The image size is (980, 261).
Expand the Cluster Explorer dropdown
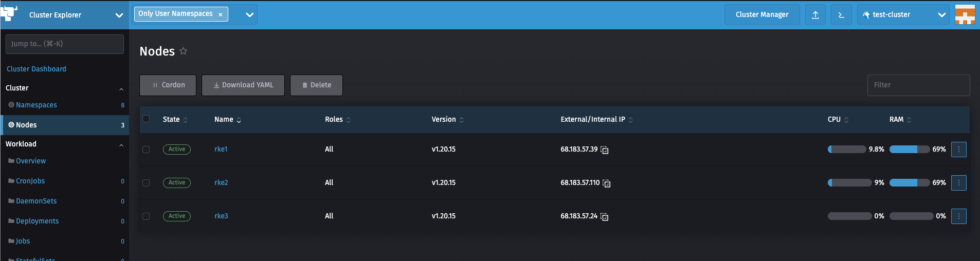(x=119, y=15)
